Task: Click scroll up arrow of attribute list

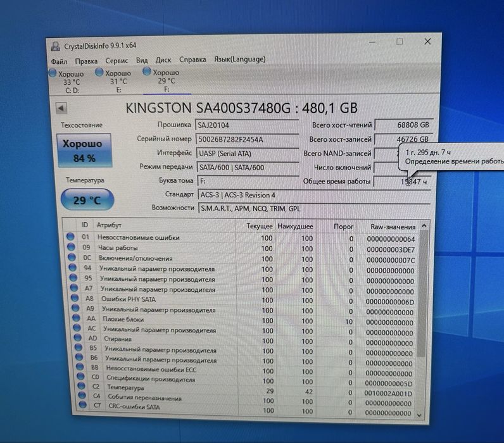Action: (424, 226)
